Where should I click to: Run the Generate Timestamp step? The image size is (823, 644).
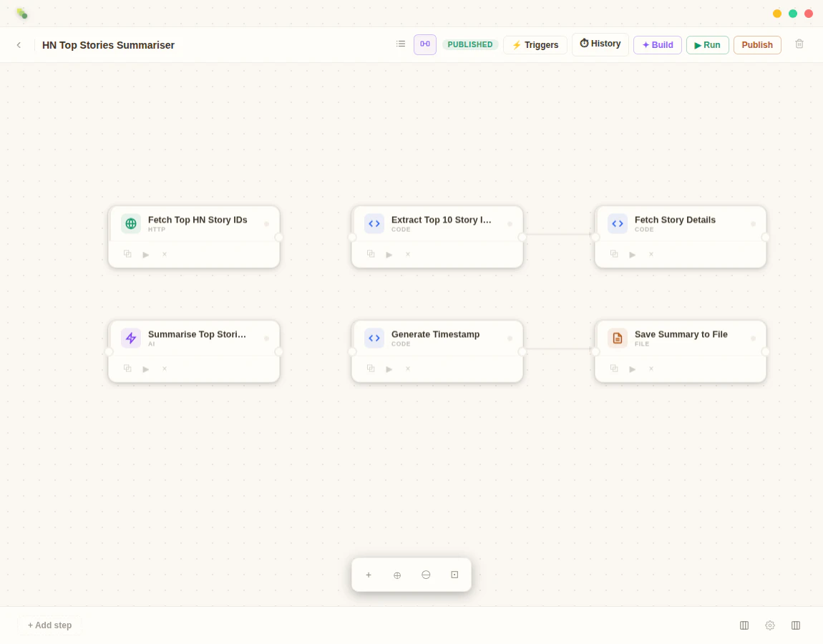[389, 369]
